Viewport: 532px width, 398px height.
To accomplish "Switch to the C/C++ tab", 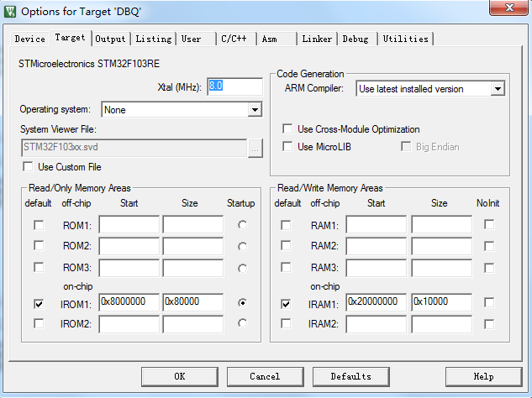I will 234,39.
